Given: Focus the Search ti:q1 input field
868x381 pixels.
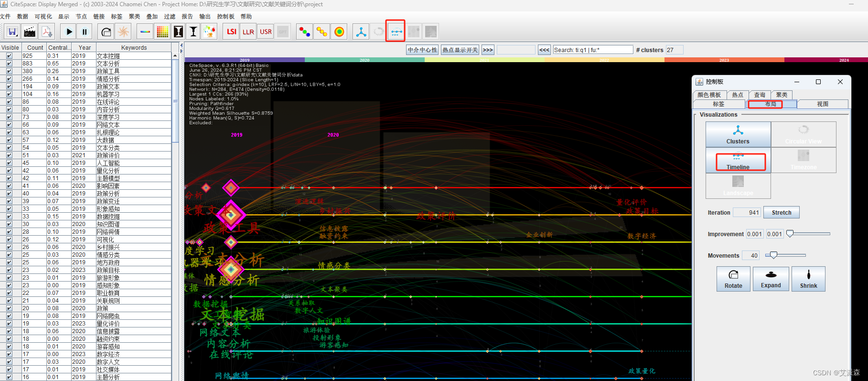Looking at the screenshot, I should 593,50.
